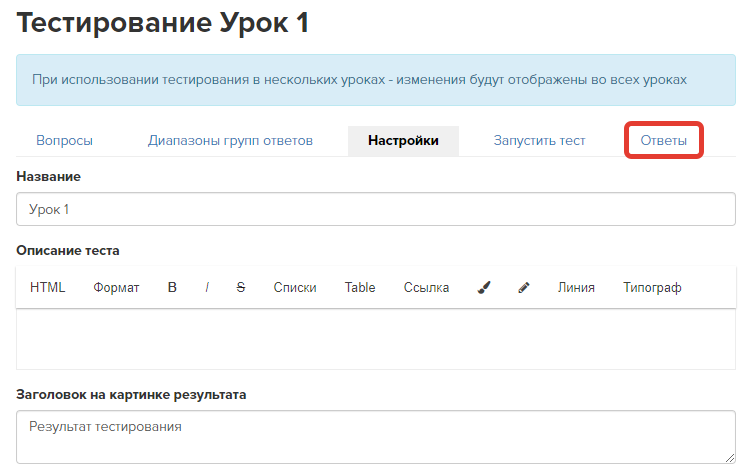Click inside the Описание теста editor area
751x471 pixels.
pos(376,339)
